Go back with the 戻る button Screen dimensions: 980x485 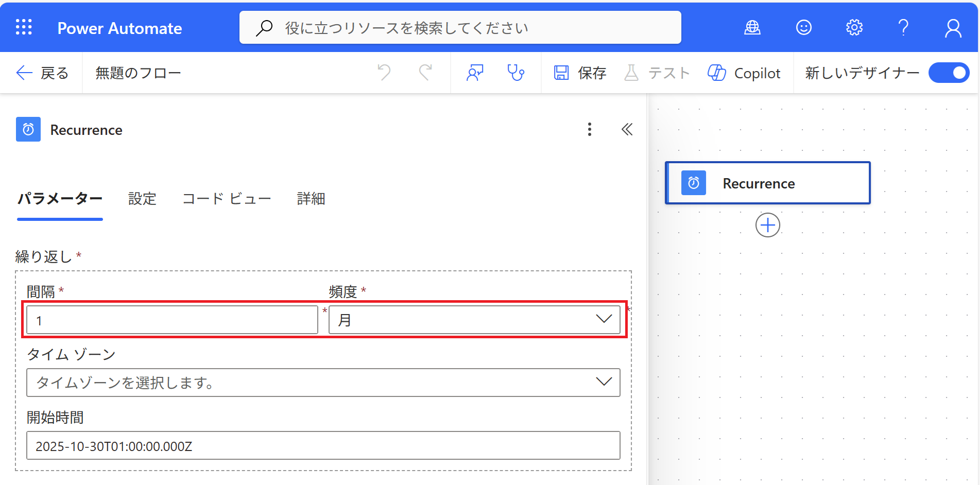tap(42, 73)
